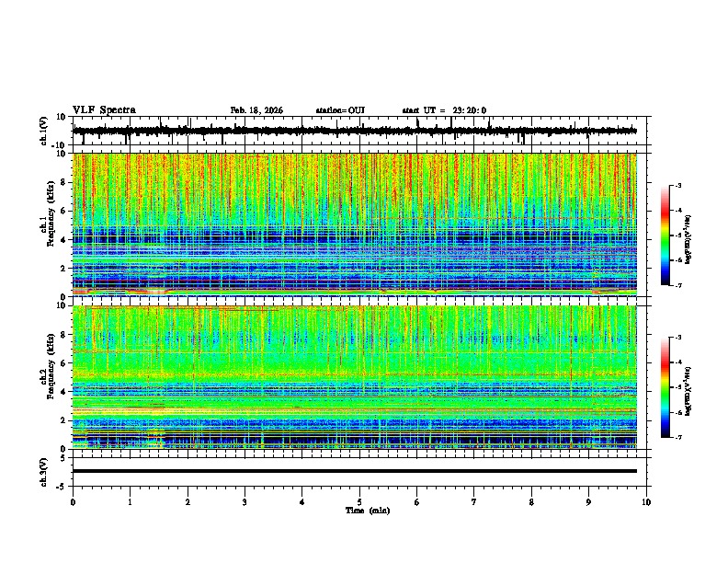The image size is (728, 563).
Task: Click the "1" minute tick label
Action: [x=130, y=502]
